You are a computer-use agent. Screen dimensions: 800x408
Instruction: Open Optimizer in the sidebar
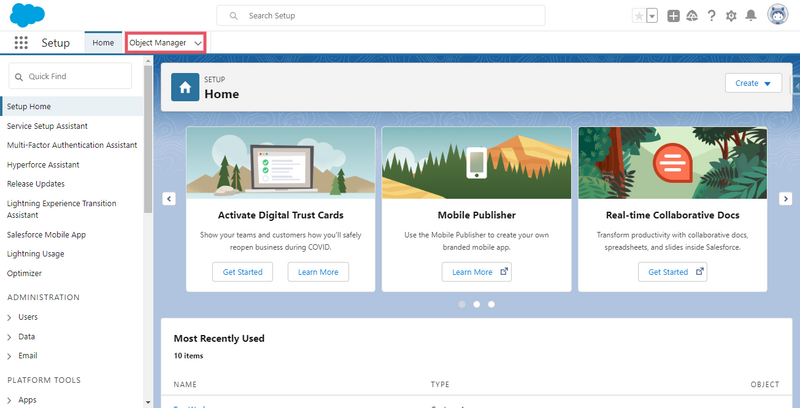(24, 273)
